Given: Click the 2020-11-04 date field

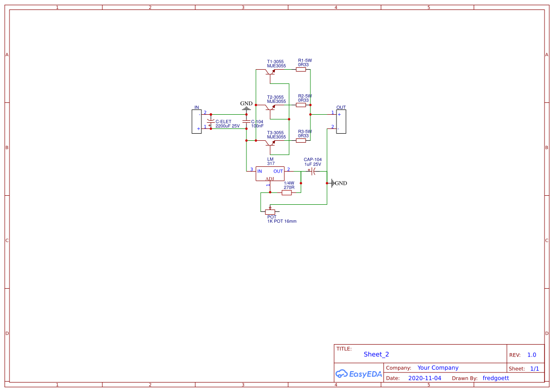Looking at the screenshot, I should [x=425, y=378].
